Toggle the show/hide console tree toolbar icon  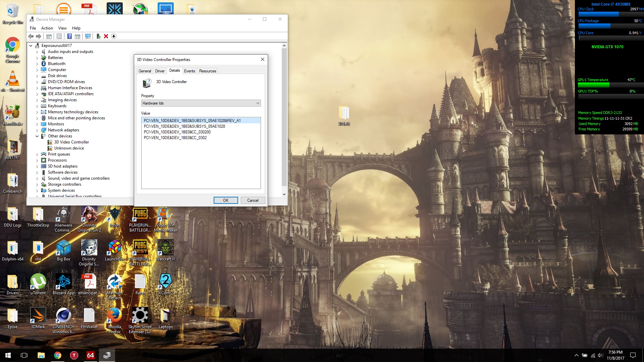coord(49,36)
